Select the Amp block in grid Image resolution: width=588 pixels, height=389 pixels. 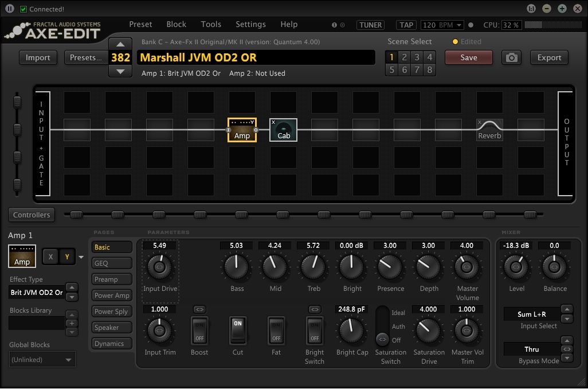242,130
